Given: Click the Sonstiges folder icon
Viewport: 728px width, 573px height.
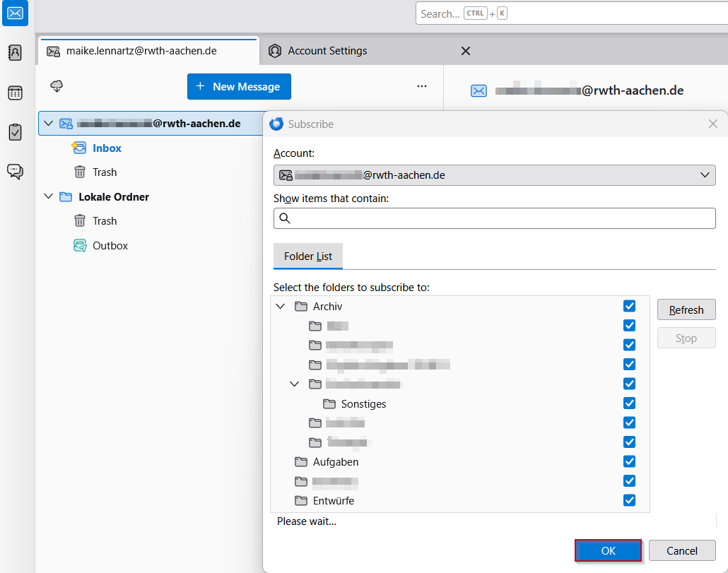Looking at the screenshot, I should pos(329,403).
